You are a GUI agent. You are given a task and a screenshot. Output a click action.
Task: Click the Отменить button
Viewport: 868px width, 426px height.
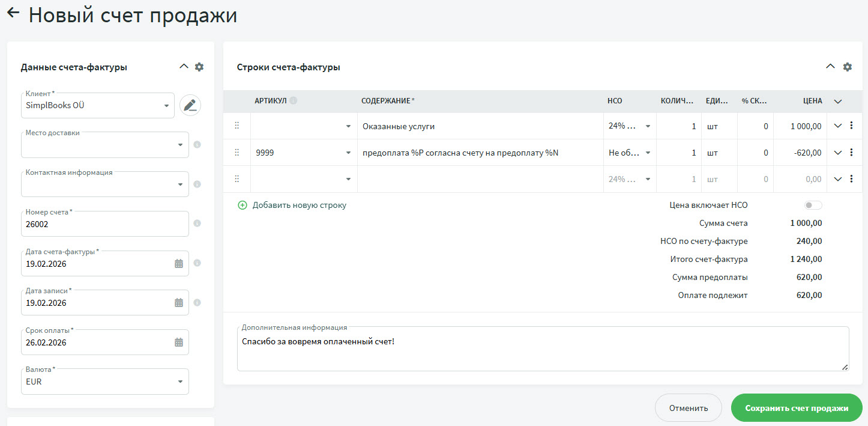point(688,408)
